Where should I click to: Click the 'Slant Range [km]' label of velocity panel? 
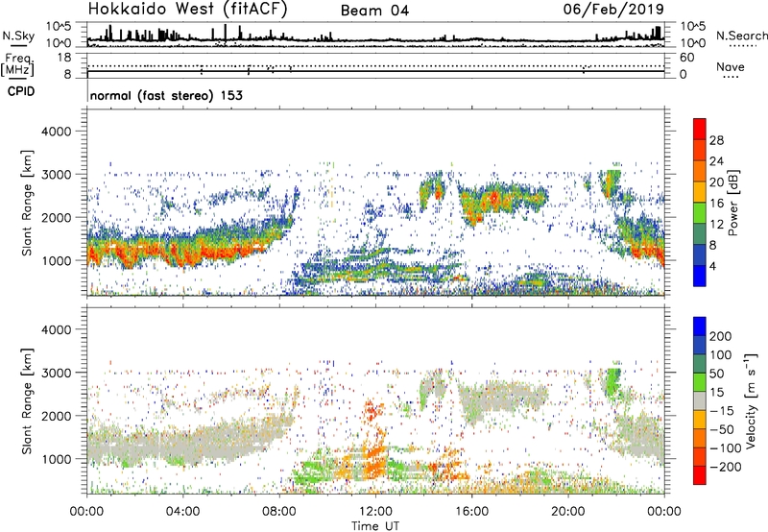click(27, 401)
